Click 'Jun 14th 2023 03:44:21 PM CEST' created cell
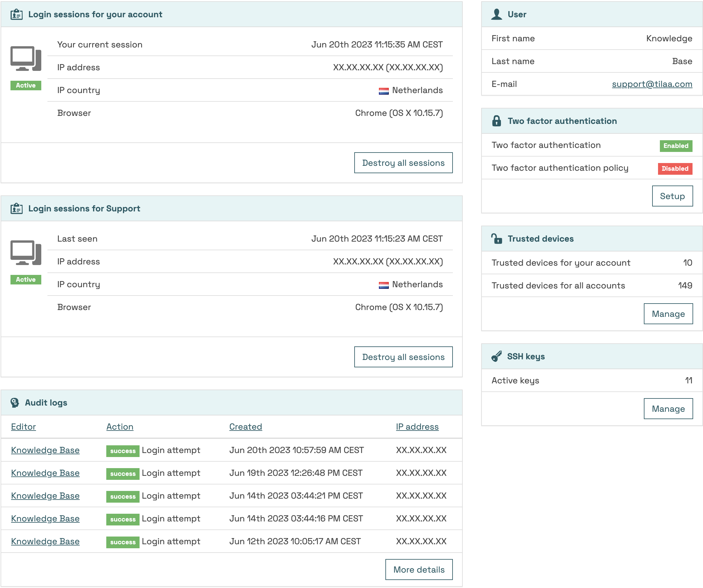This screenshot has height=588, width=703. pyautogui.click(x=296, y=496)
